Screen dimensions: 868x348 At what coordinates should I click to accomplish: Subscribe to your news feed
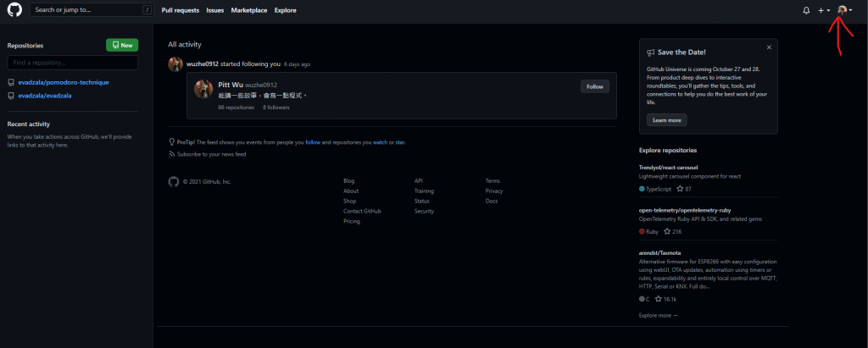coord(211,154)
